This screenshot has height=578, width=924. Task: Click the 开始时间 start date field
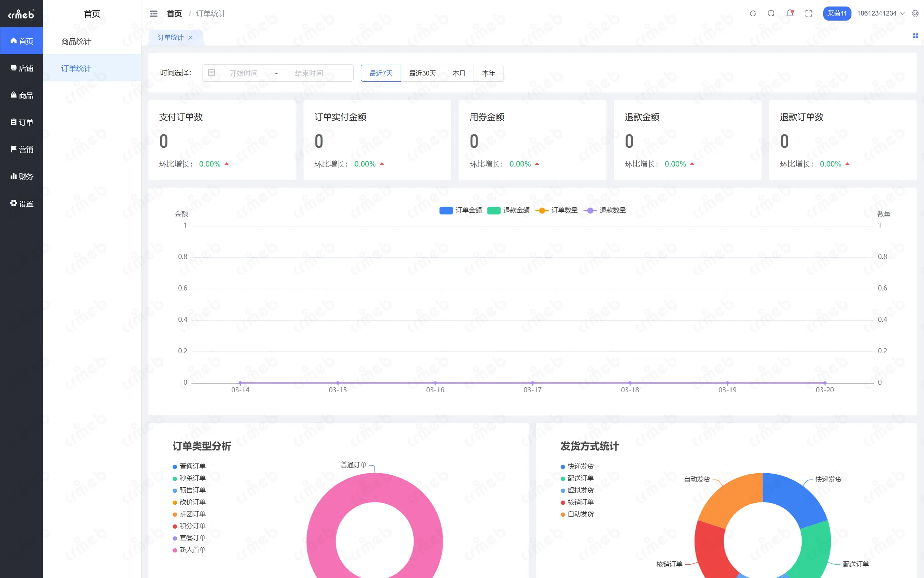click(x=244, y=73)
